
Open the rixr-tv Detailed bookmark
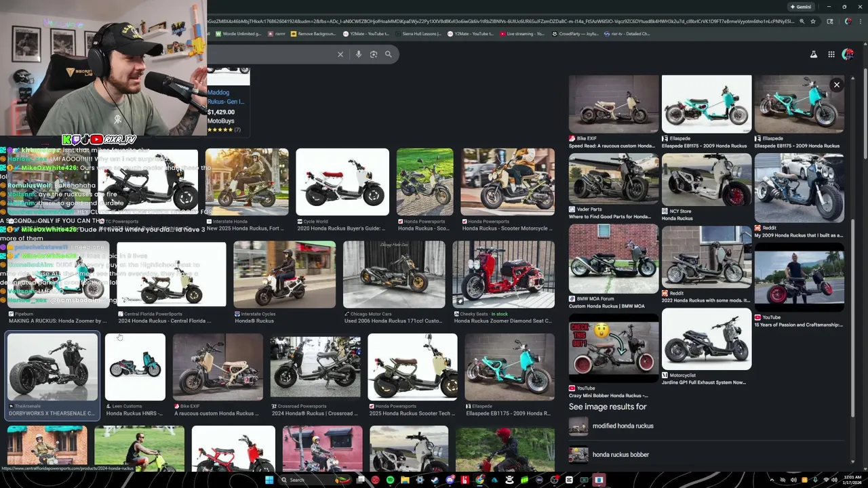coord(627,33)
